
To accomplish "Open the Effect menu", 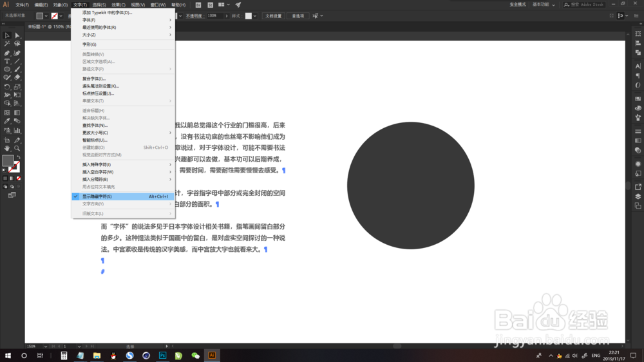I will pyautogui.click(x=118, y=5).
